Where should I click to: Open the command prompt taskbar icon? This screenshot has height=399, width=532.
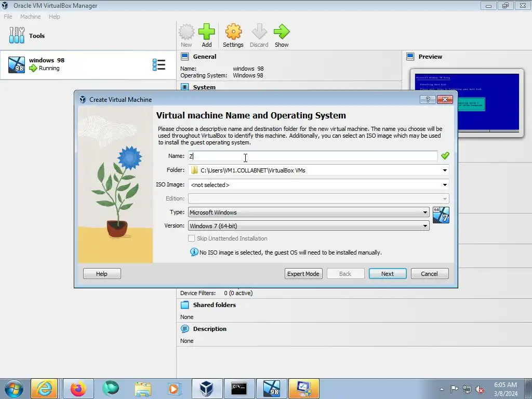pyautogui.click(x=239, y=389)
